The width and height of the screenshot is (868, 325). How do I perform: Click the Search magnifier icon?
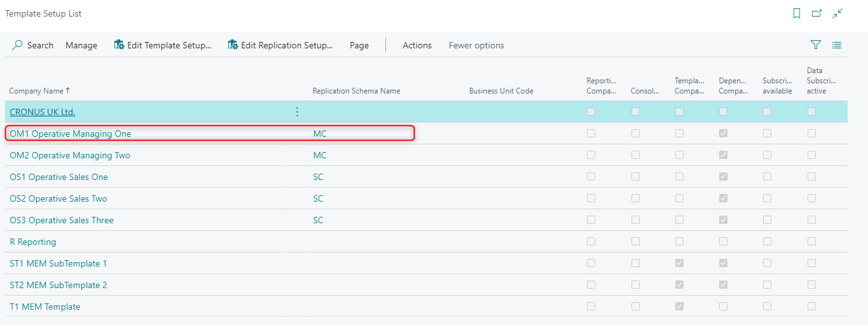(x=18, y=45)
